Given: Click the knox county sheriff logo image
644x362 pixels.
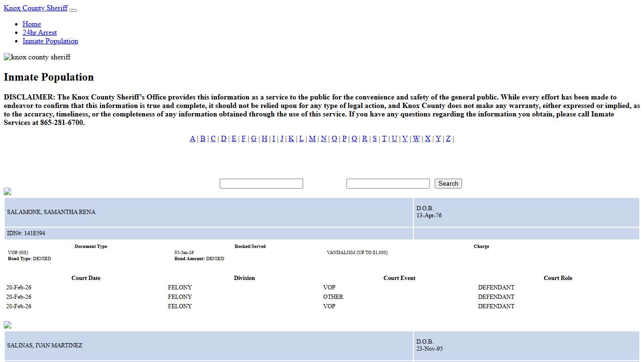Looking at the screenshot, I should click(37, 57).
